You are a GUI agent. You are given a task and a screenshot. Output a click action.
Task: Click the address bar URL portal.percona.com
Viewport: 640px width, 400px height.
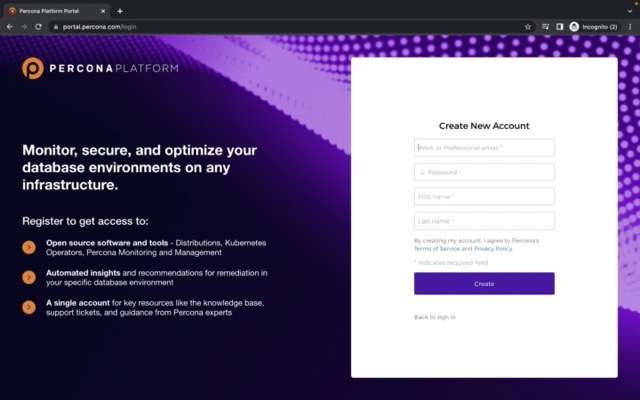pos(99,27)
